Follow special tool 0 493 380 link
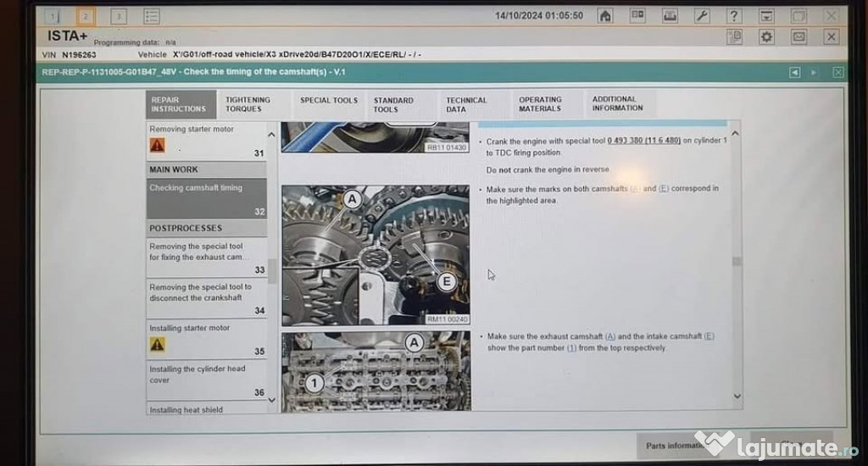Screen dimensions: 868x466 click(643, 141)
